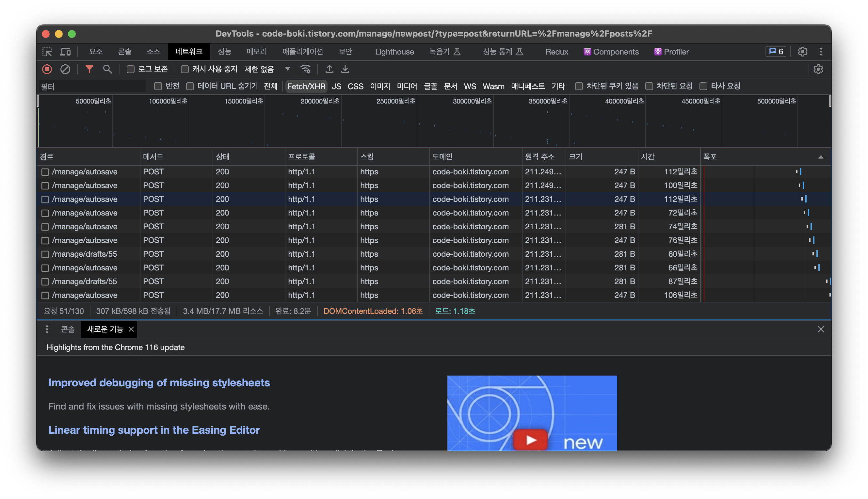Select the inspect element picker icon
Screen dimensions: 868x499
coord(47,52)
